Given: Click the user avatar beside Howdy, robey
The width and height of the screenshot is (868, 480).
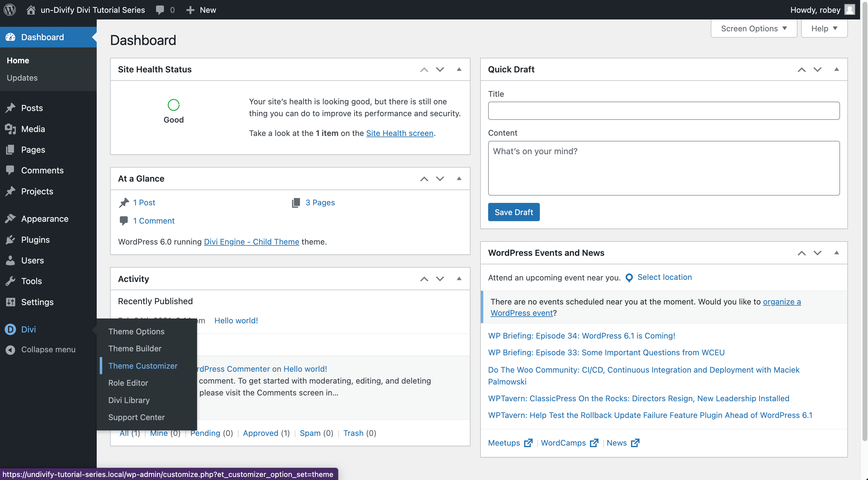Looking at the screenshot, I should pyautogui.click(x=850, y=10).
